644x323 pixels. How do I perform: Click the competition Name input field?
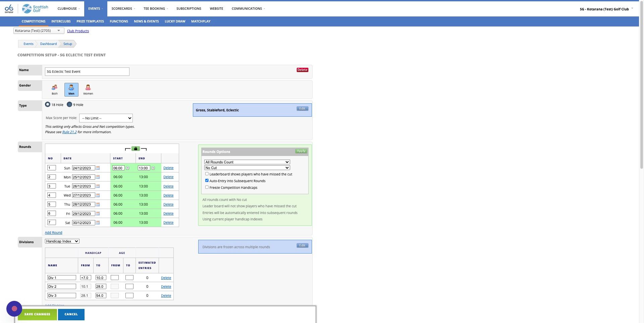(x=87, y=71)
